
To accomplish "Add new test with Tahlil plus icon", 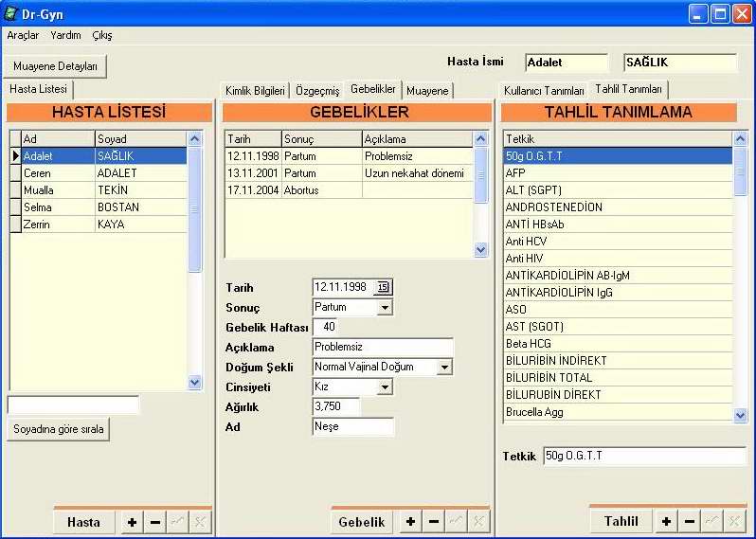I will 667,522.
